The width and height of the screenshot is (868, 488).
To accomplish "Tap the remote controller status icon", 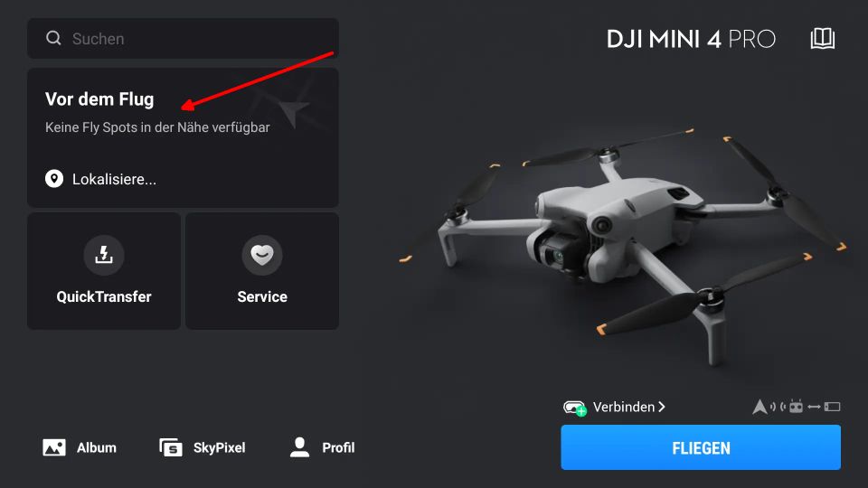I will click(x=796, y=407).
